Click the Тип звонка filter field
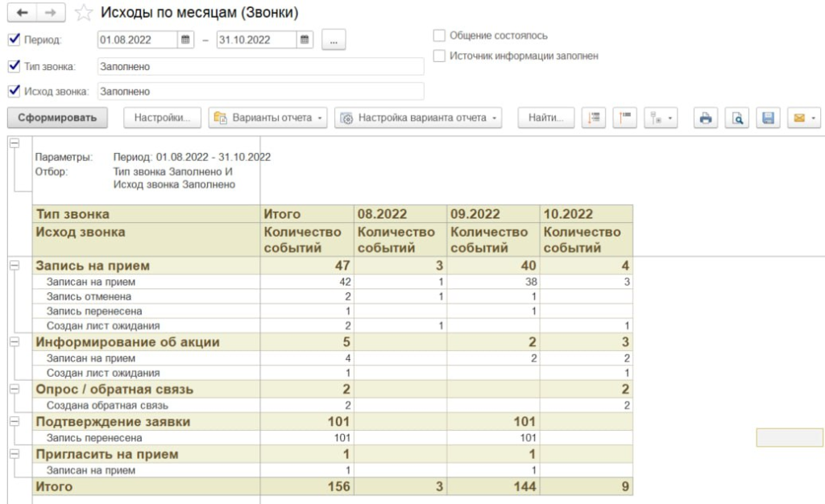This screenshot has height=504, width=825. (260, 66)
